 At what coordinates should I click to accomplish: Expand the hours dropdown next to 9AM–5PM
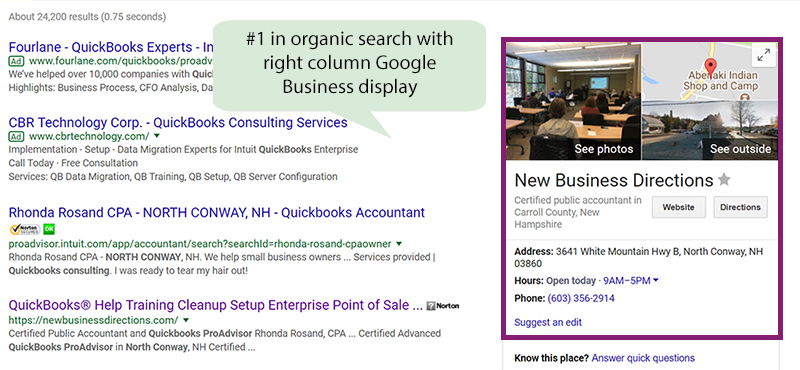(656, 280)
